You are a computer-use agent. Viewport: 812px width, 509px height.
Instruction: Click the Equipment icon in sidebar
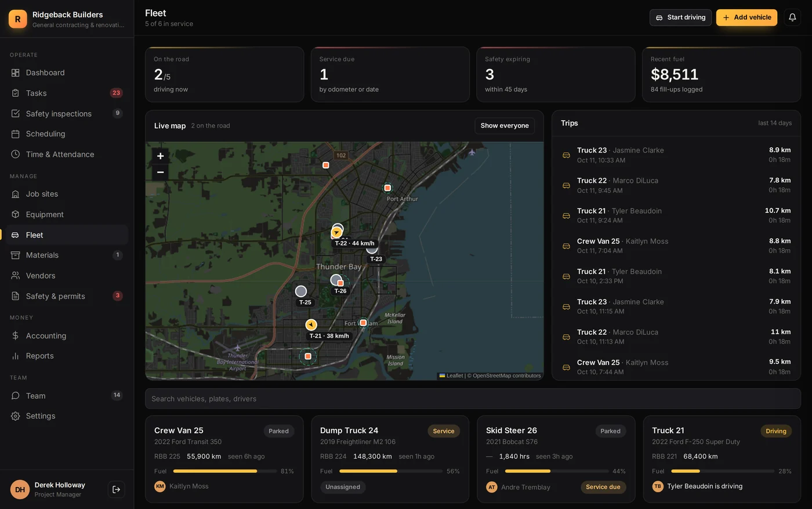click(16, 214)
